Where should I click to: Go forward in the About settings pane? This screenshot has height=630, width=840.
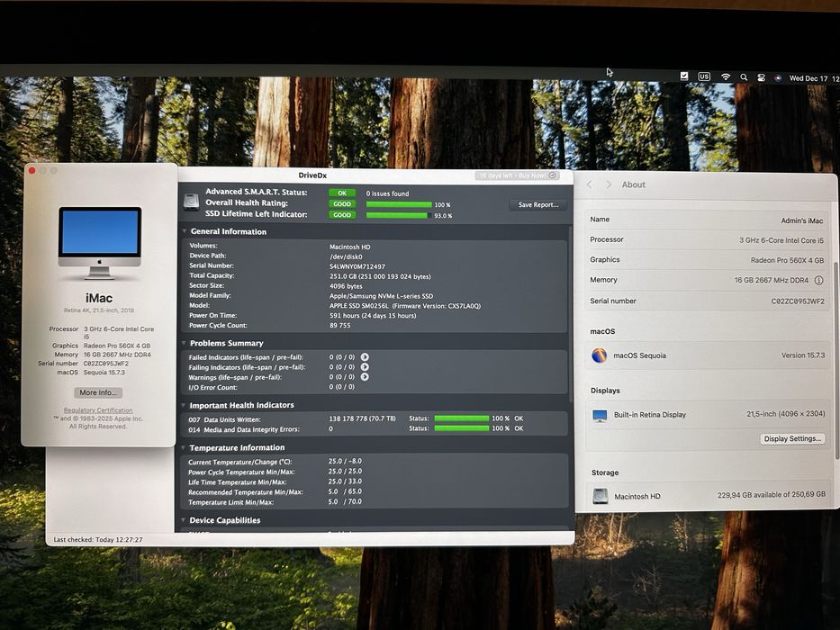tap(608, 184)
